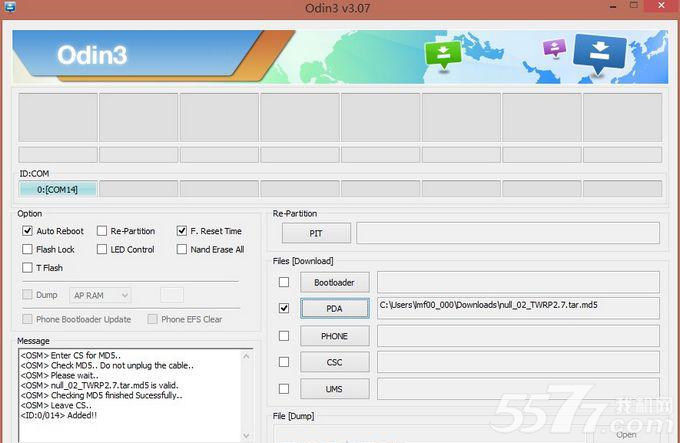Click the Bootloader file button

click(x=334, y=282)
